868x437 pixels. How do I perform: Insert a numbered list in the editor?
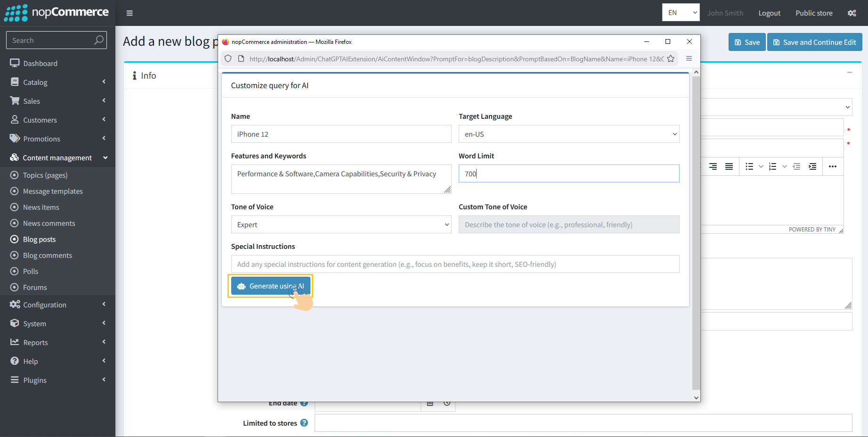(x=772, y=166)
